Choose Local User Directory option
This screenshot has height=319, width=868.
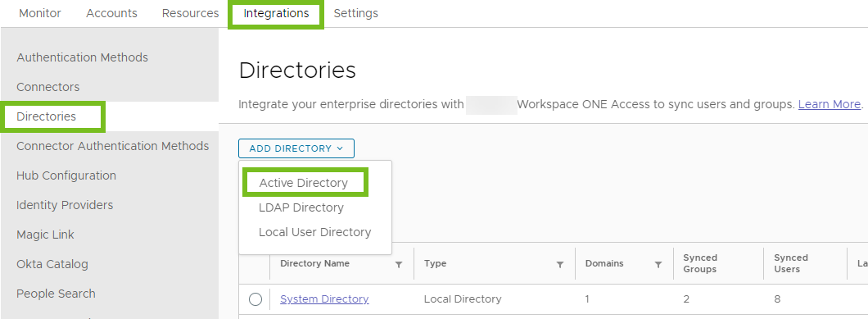(x=315, y=232)
